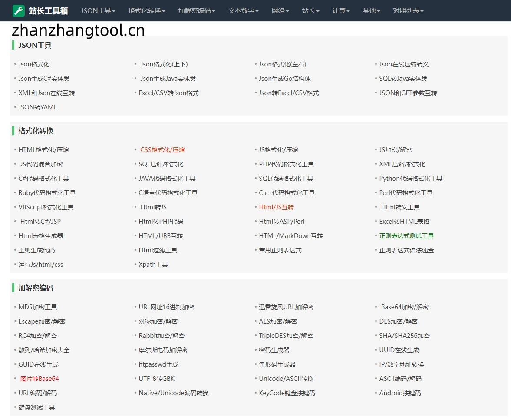
Task: Open Excel/CSV转Json格式 link
Action: (x=168, y=93)
